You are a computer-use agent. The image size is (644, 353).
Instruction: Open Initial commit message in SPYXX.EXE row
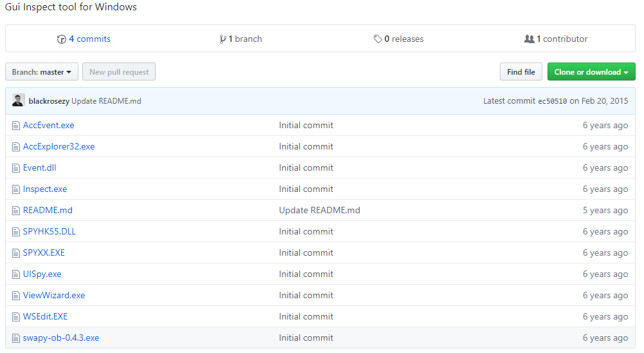[x=306, y=253]
